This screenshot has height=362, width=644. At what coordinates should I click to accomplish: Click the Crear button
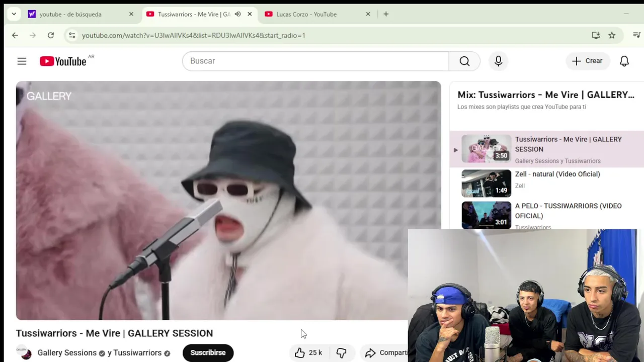(587, 61)
